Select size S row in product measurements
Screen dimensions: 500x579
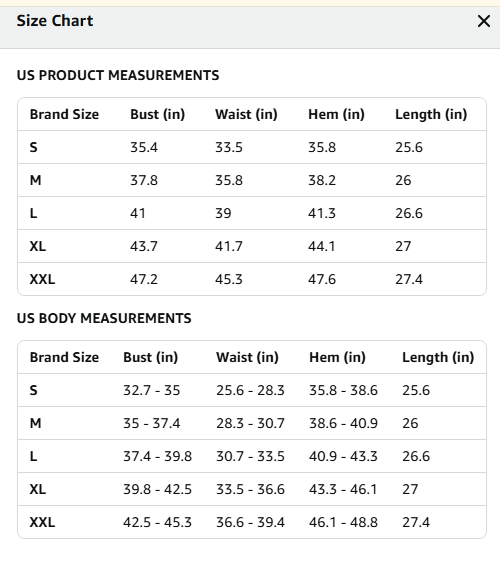(x=252, y=147)
